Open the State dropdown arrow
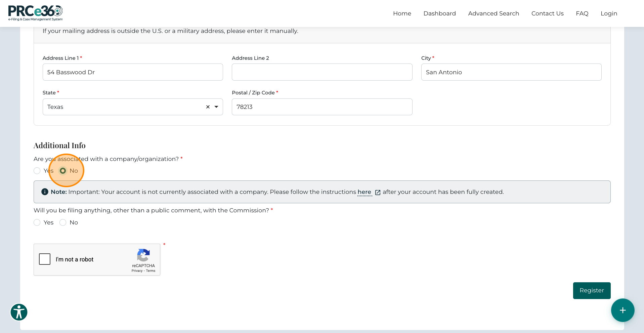Viewport: 644px width, 333px height. [216, 107]
